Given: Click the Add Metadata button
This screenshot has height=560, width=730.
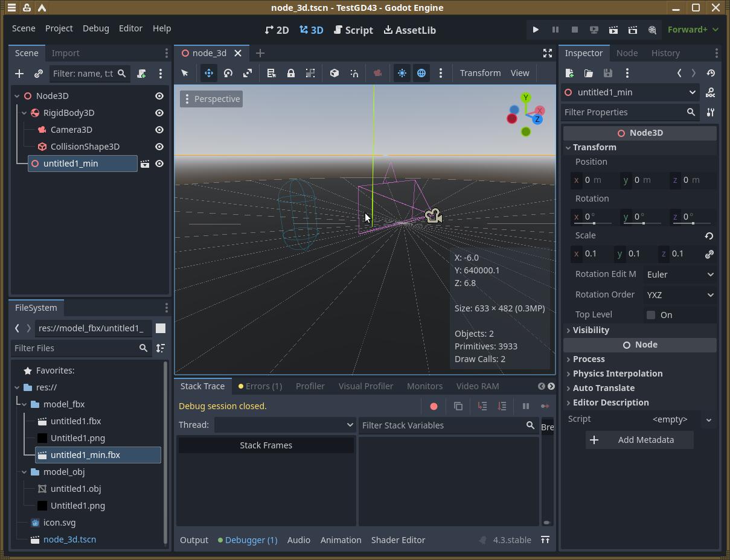Looking at the screenshot, I should click(639, 440).
